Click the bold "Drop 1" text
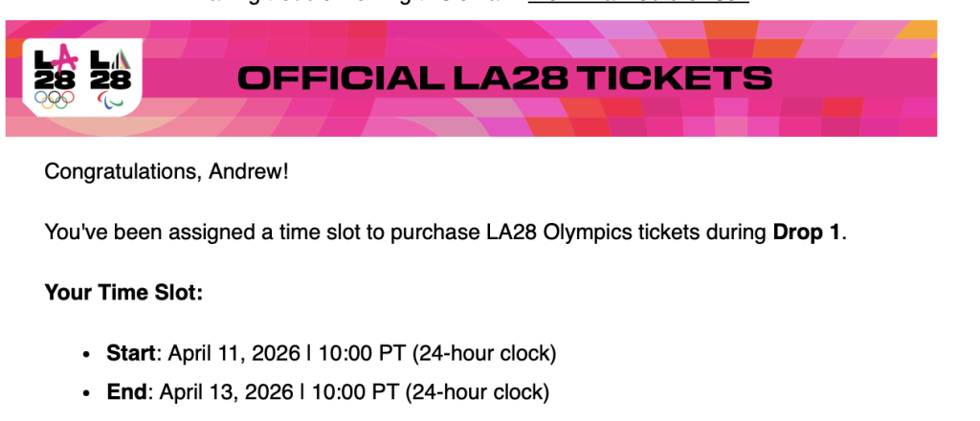The height and width of the screenshot is (421, 980). (807, 232)
